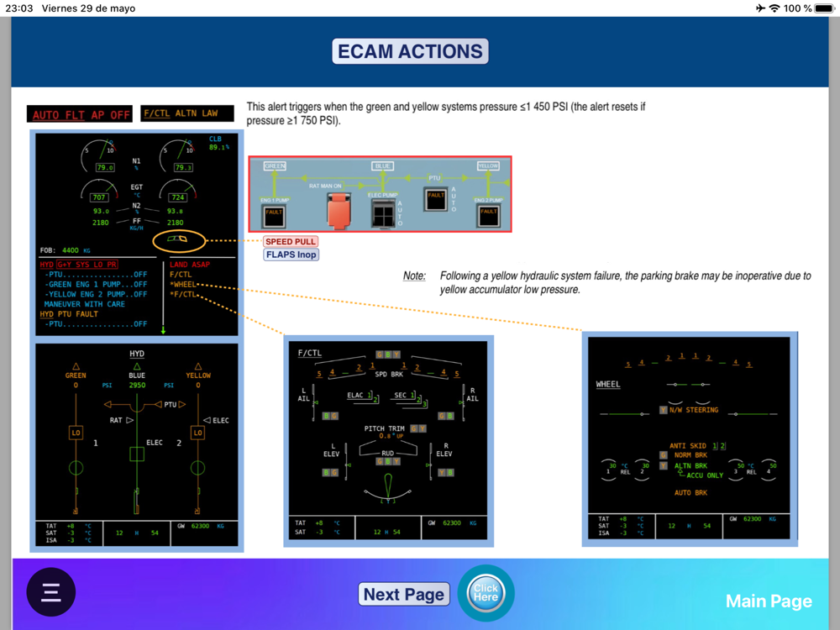Click the circled flaps indicator icon
Image resolution: width=840 pixels, height=630 pixels.
tap(179, 241)
